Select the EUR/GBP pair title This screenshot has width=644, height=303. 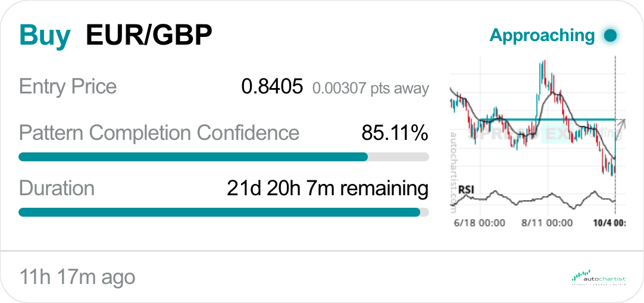[149, 35]
